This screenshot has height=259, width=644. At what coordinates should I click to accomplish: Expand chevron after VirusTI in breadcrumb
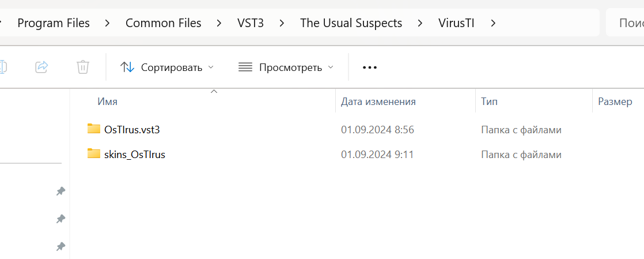coord(494,23)
